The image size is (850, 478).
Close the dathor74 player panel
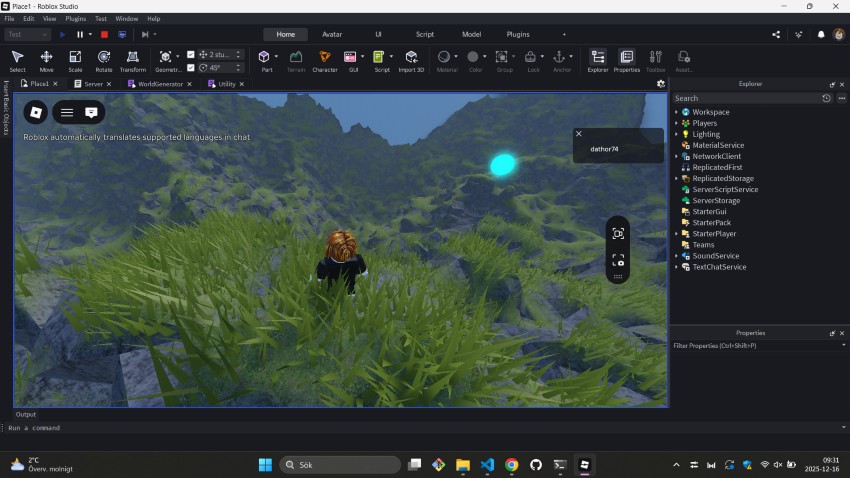tap(578, 133)
